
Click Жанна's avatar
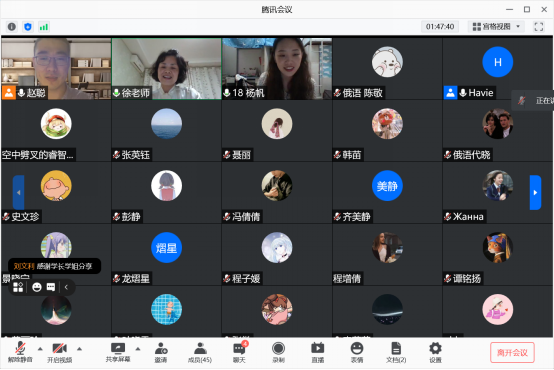(x=497, y=186)
